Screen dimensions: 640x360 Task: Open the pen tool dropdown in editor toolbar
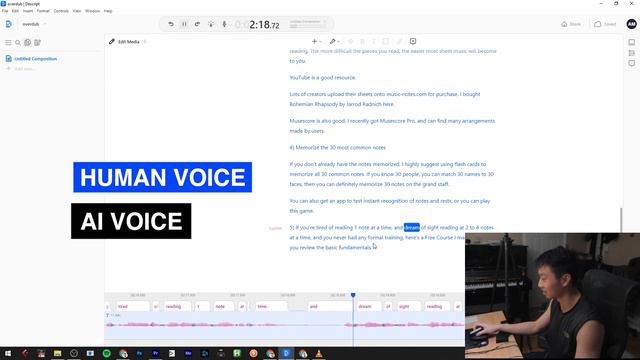pyautogui.click(x=335, y=41)
